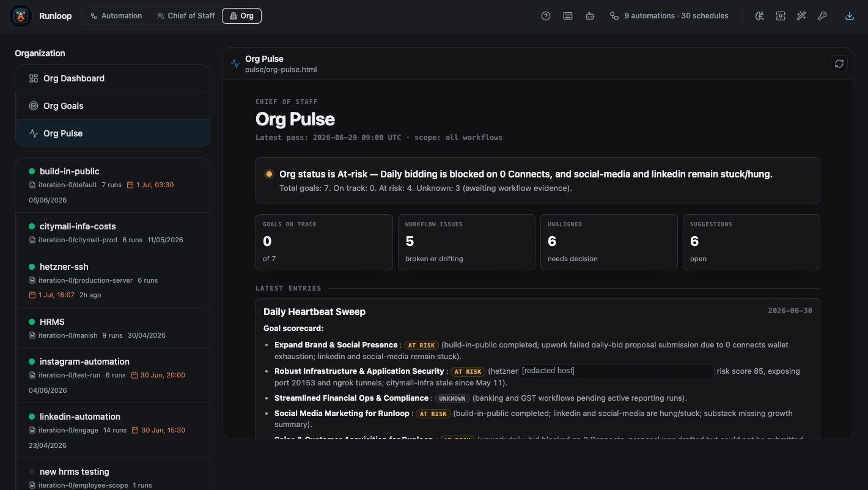Select Org Pulse in the sidebar
Screen dimensions: 868x490
click(112, 133)
